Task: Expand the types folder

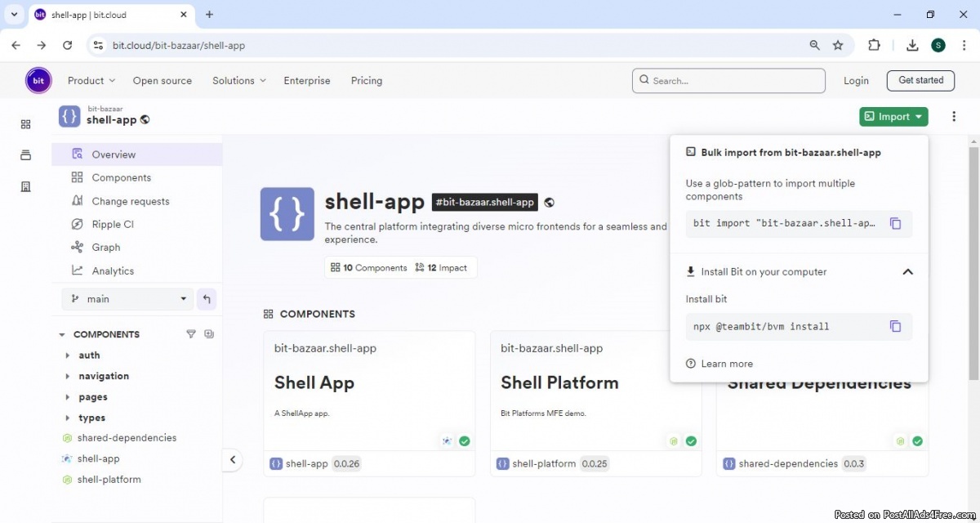Action: tap(67, 418)
